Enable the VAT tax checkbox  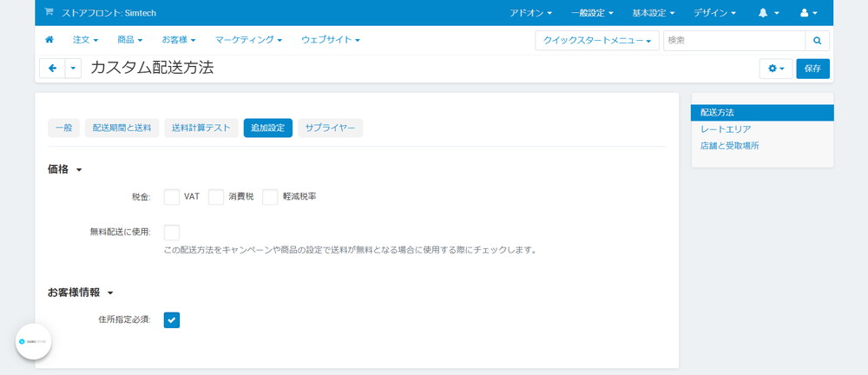172,197
